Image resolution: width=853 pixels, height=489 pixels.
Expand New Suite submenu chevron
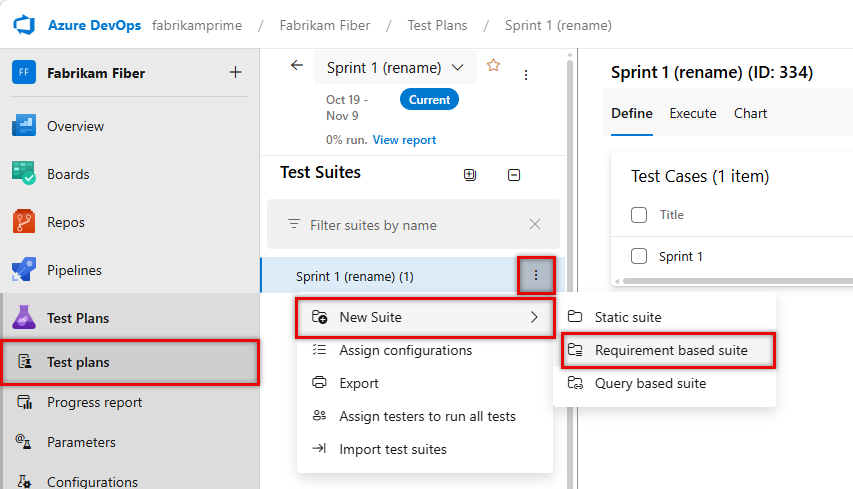click(534, 317)
